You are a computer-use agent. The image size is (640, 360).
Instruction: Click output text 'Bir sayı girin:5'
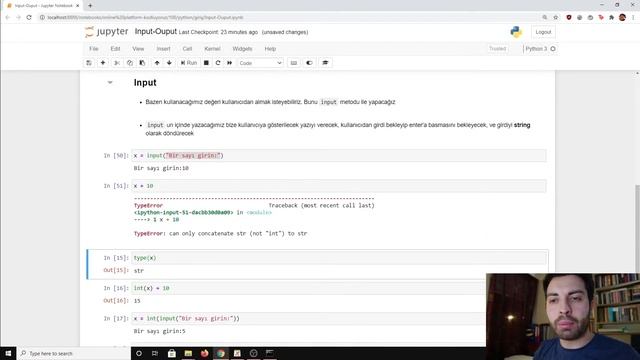[160, 331]
